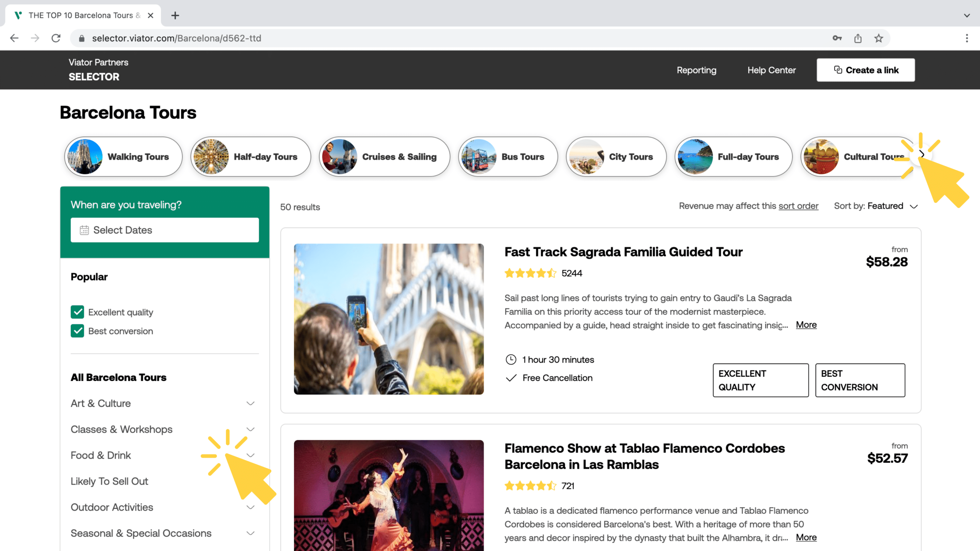Click the All Barcelona Tours heading
This screenshot has width=980, height=551.
[x=118, y=378]
